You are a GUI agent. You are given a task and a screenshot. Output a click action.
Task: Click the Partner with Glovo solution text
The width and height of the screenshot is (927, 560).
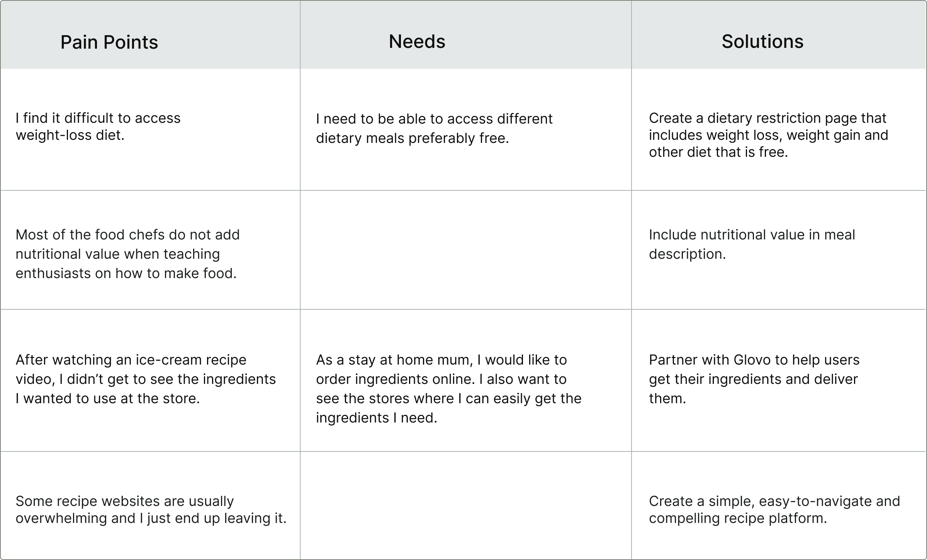[754, 379]
